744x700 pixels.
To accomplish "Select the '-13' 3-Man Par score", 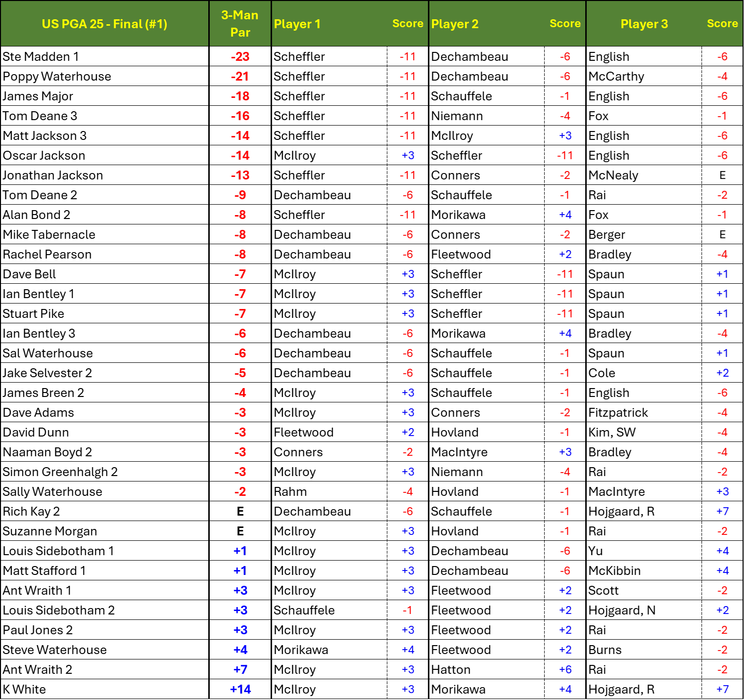I will (x=240, y=175).
